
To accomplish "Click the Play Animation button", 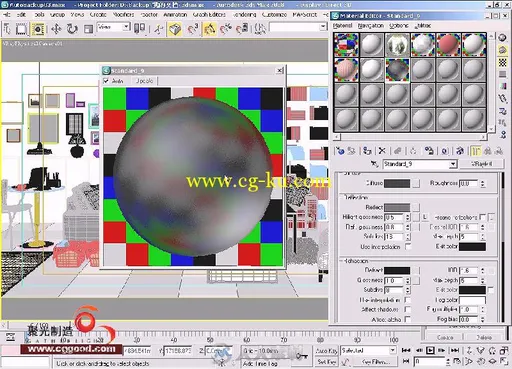I will point(430,350).
